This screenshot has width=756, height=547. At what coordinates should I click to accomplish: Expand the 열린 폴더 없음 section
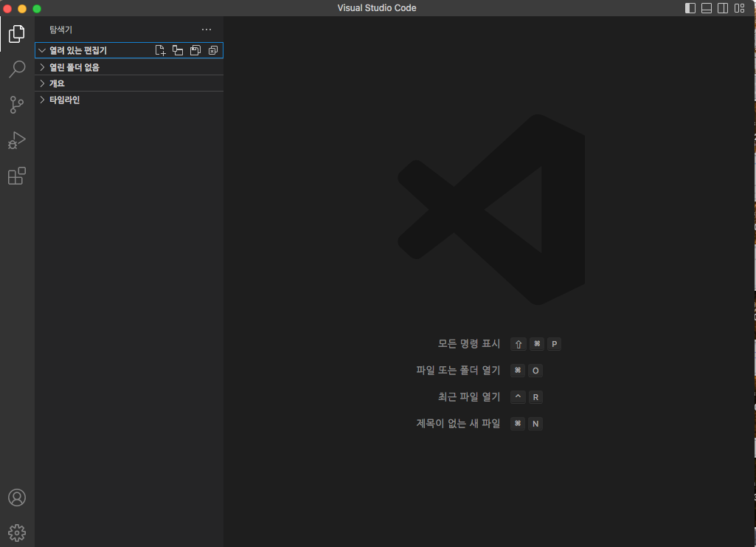tap(129, 67)
